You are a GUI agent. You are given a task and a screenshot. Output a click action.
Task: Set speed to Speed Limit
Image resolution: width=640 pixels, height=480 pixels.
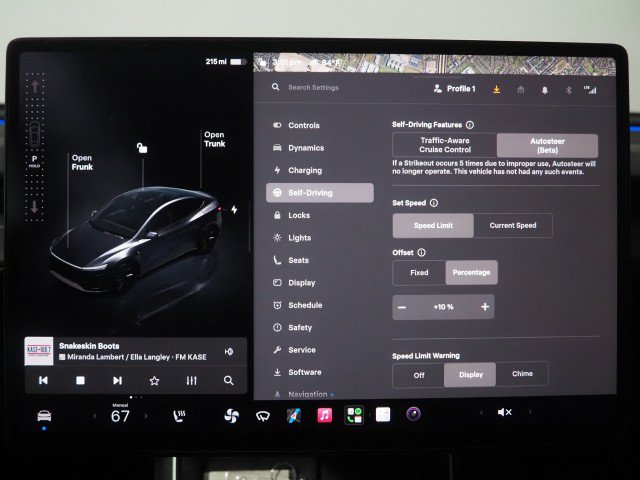433,225
